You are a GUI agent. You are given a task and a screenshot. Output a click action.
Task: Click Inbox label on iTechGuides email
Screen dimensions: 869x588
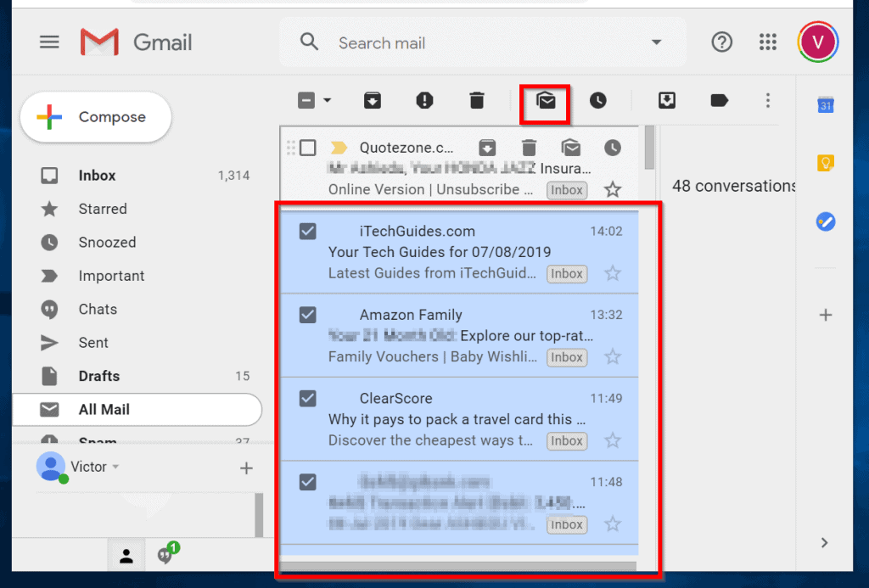pos(567,273)
